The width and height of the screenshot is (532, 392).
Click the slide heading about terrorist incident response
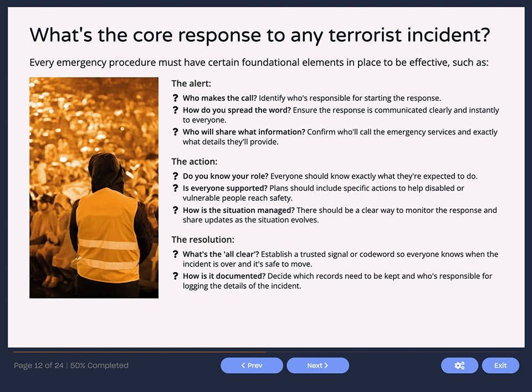click(x=260, y=35)
